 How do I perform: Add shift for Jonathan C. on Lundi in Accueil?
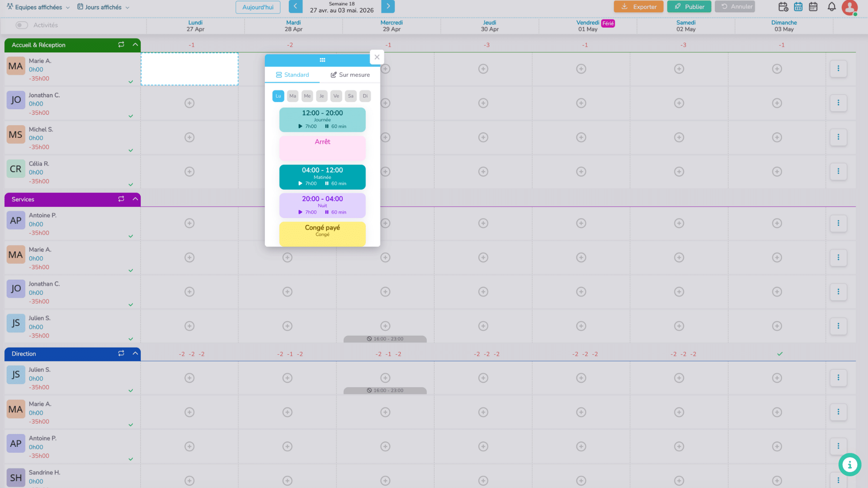pyautogui.click(x=189, y=103)
